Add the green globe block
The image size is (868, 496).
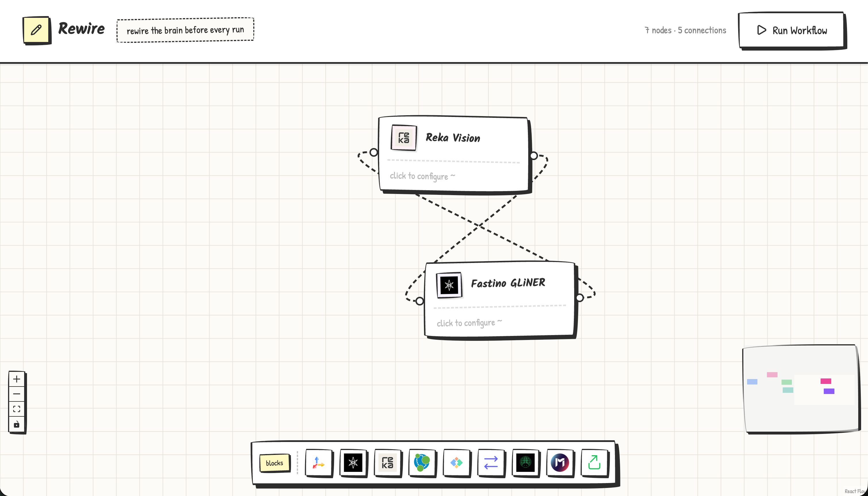tap(525, 463)
